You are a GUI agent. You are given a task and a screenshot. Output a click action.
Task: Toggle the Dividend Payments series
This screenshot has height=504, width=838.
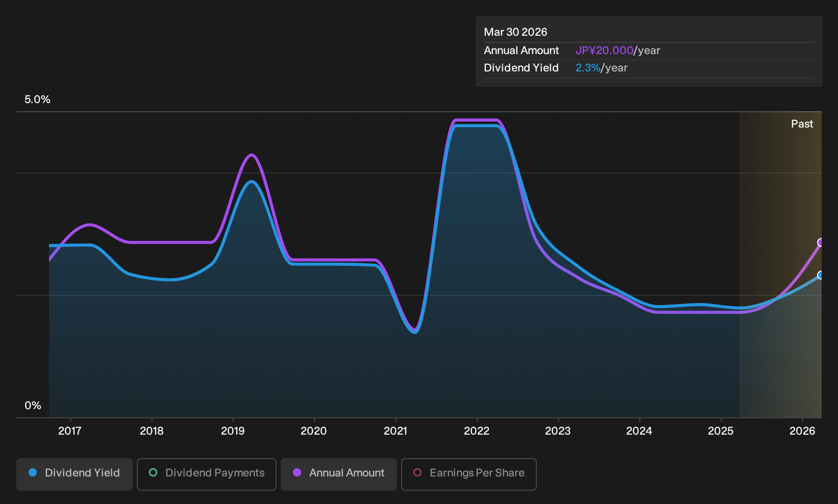coord(207,474)
